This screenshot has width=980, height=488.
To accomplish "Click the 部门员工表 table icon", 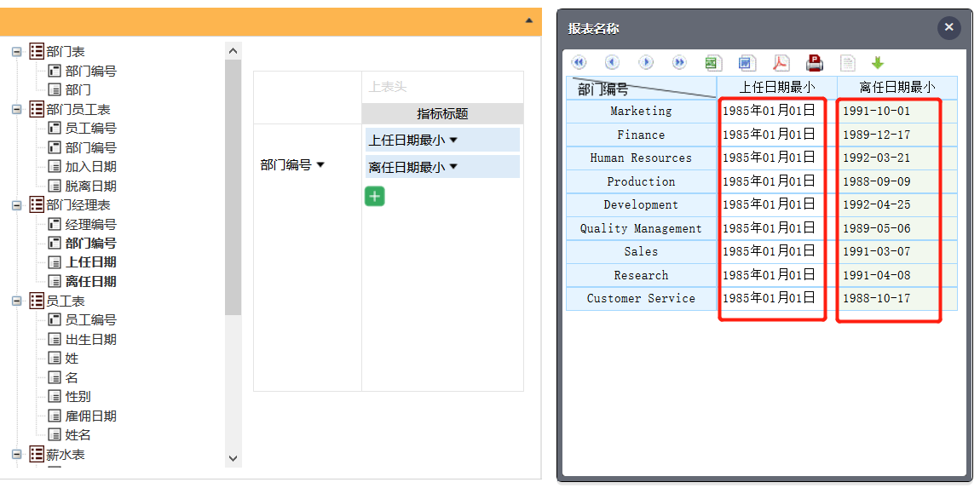I will click(x=37, y=109).
